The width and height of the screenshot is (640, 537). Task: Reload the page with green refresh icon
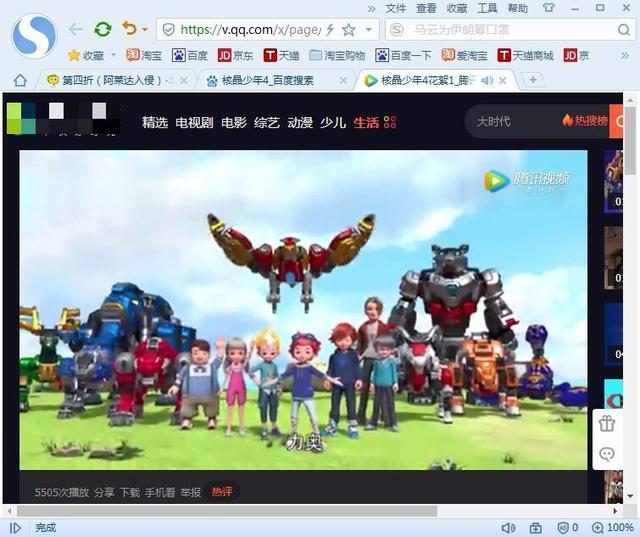coord(102,29)
